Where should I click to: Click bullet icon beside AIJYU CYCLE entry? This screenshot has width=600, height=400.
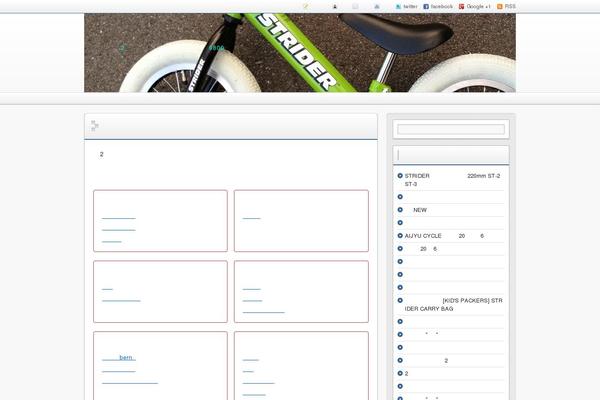point(400,235)
